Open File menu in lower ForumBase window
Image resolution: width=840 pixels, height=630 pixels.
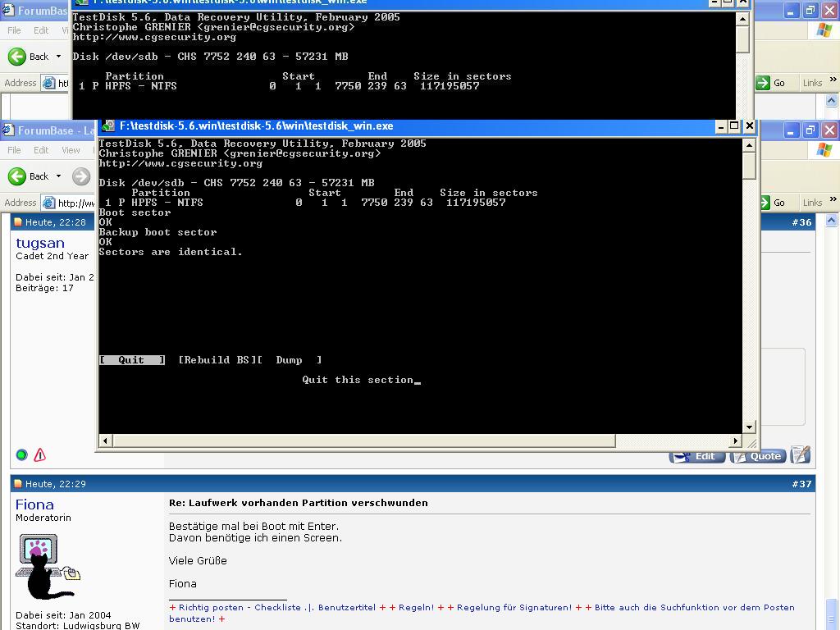click(14, 151)
